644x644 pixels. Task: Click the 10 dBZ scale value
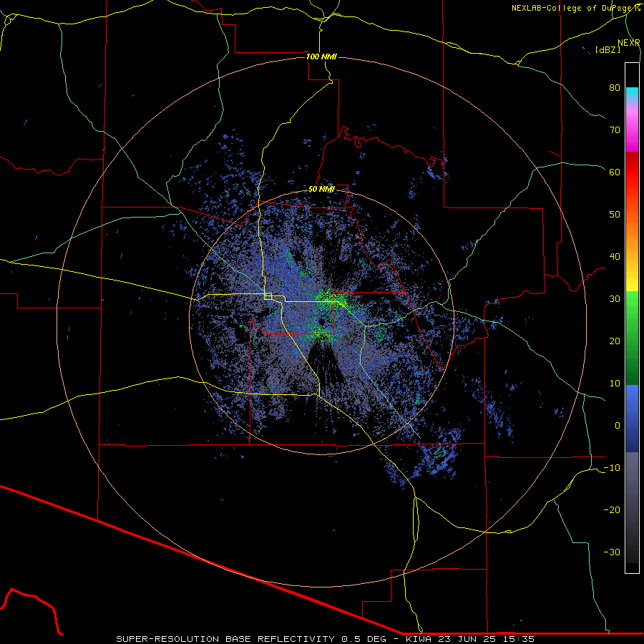(x=615, y=384)
